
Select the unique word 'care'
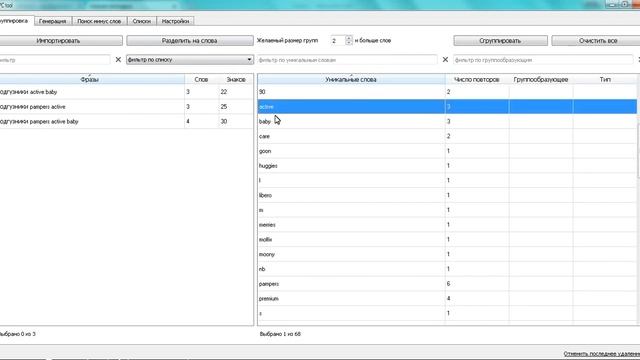point(447,136)
